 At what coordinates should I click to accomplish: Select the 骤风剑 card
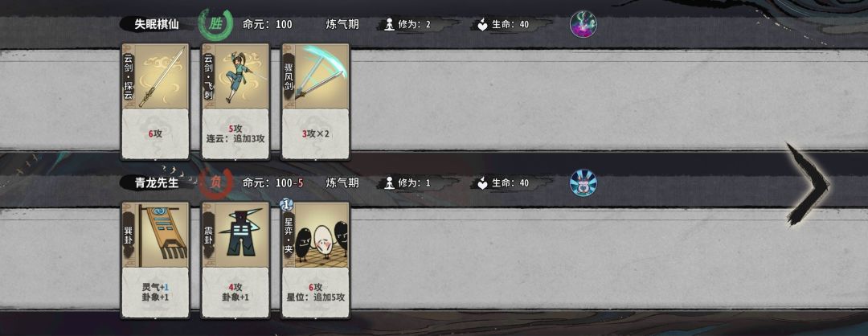[316, 102]
